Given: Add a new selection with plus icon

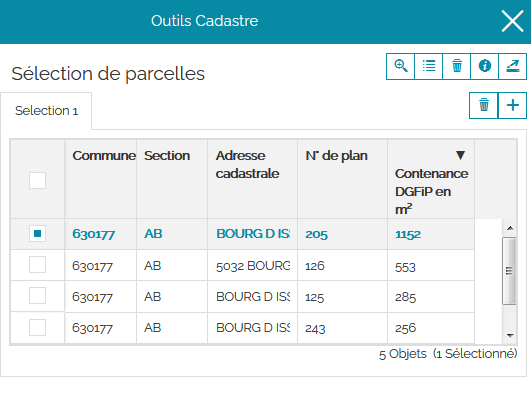Looking at the screenshot, I should [x=513, y=105].
